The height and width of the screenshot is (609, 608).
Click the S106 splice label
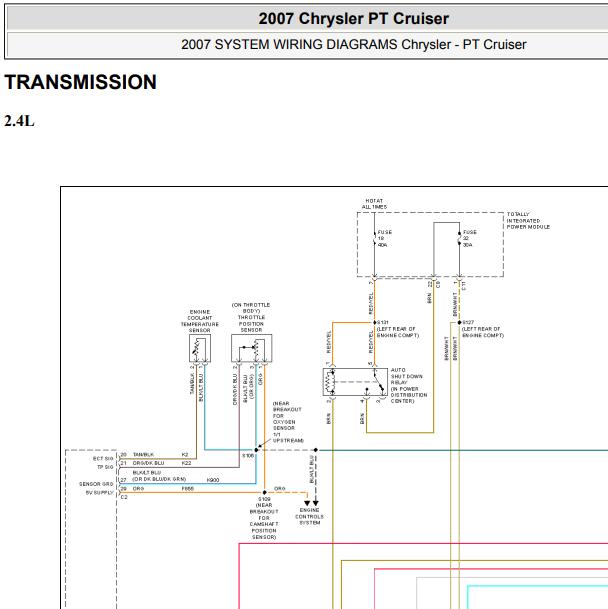pyautogui.click(x=248, y=456)
